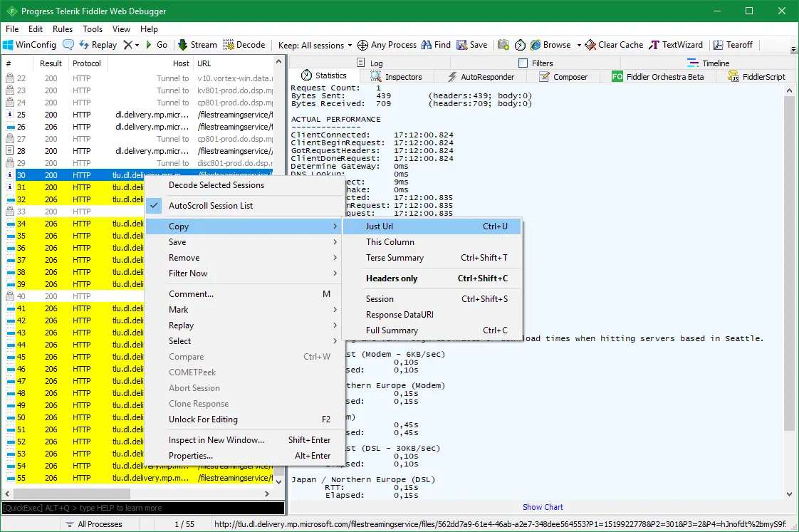Toggle AutoScroll Session List option
Image resolution: width=799 pixels, height=532 pixels.
[210, 206]
